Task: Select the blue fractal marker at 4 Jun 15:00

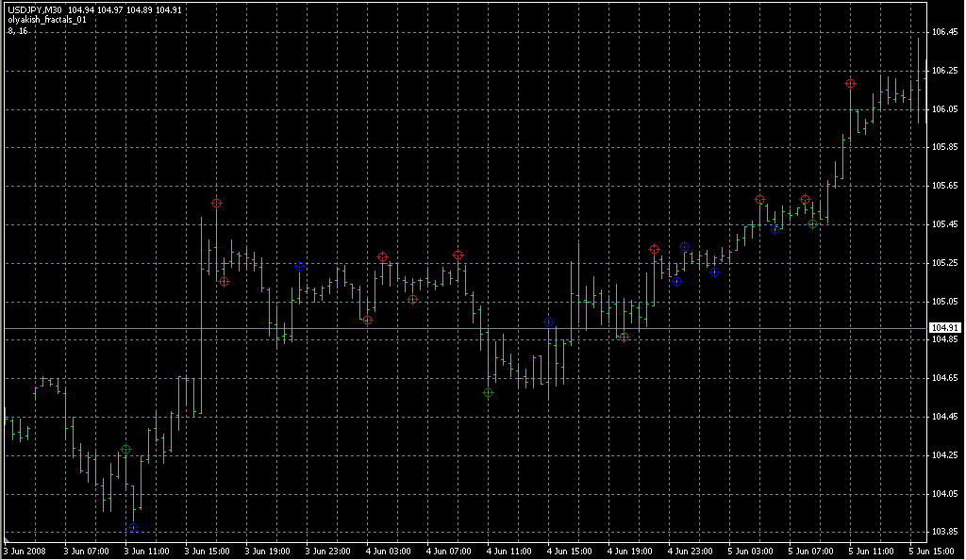Action: pos(548,322)
